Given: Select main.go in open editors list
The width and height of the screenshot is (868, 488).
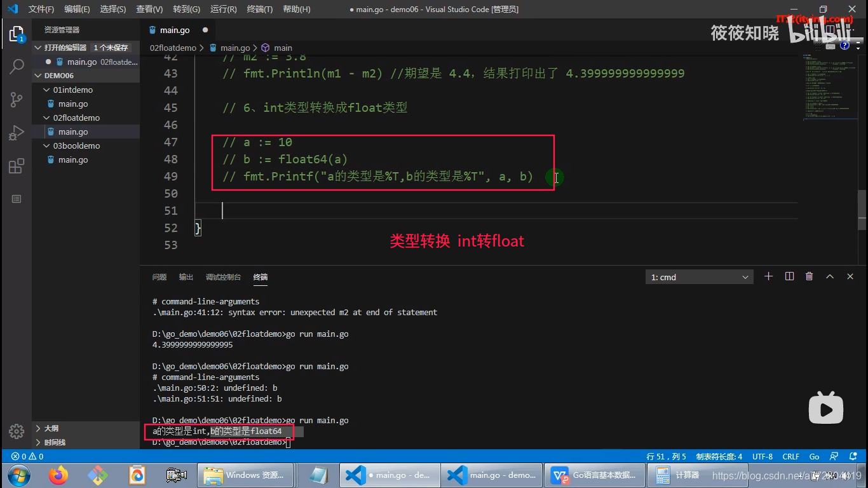Looking at the screenshot, I should 86,62.
